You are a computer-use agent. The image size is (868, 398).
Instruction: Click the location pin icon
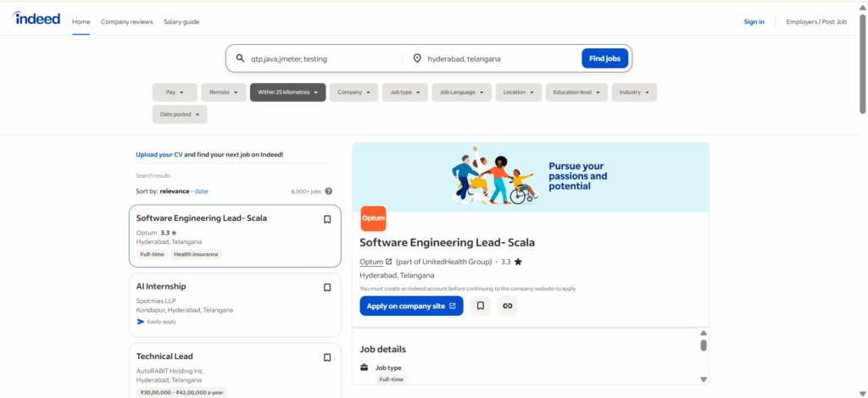tap(417, 58)
